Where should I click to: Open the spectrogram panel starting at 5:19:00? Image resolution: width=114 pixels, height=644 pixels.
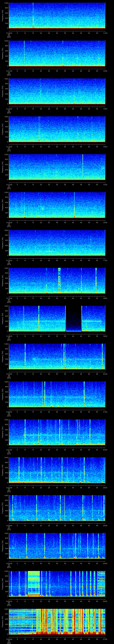57,356
